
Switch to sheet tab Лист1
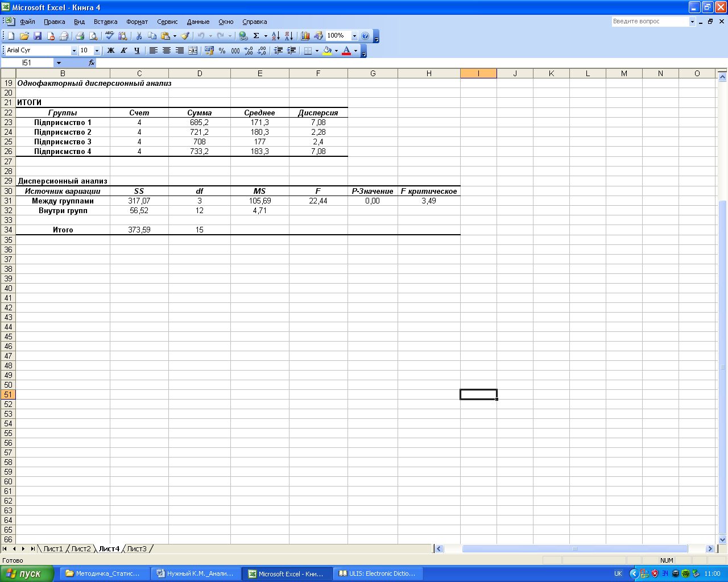(53, 549)
